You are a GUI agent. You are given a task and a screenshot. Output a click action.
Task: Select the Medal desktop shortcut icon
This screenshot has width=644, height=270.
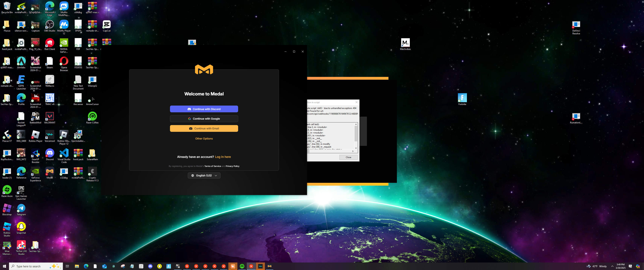[x=49, y=172]
